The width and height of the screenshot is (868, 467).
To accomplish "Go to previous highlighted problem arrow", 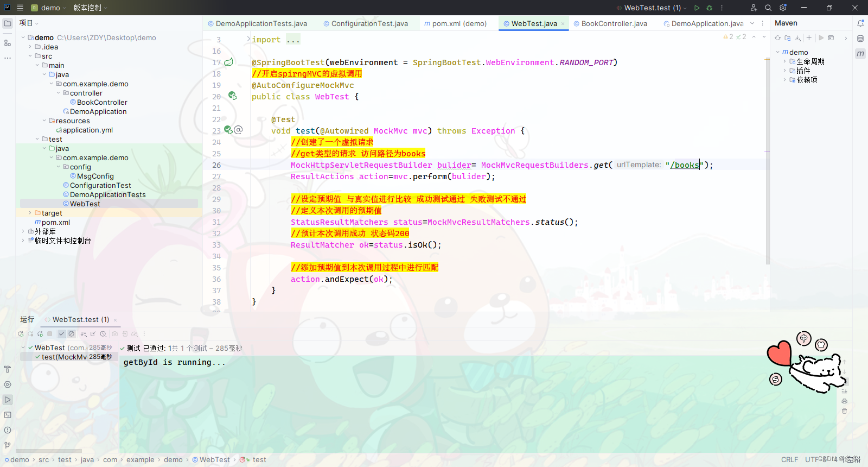I will (754, 37).
